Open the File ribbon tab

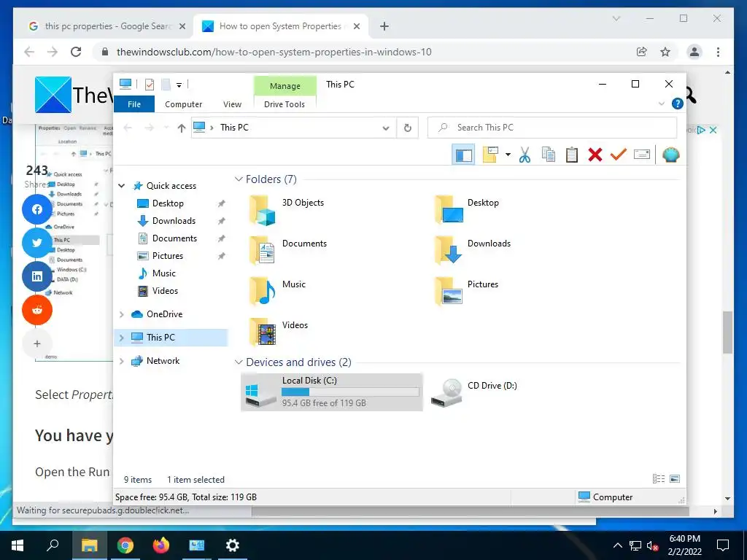[134, 104]
